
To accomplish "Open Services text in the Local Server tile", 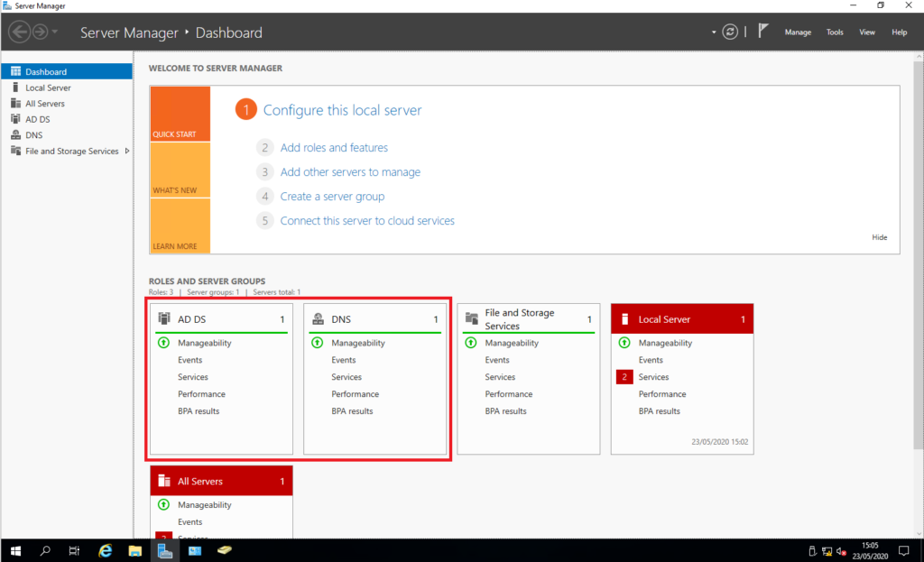I will [653, 377].
